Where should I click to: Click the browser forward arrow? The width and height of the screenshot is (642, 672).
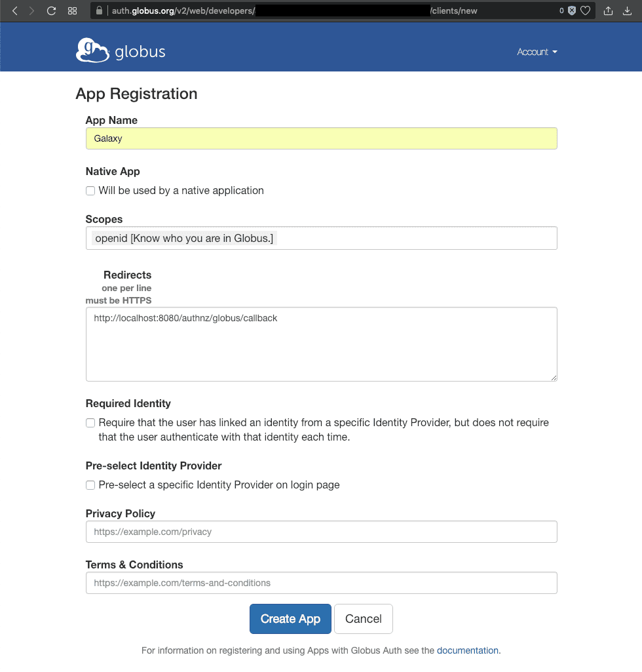pyautogui.click(x=32, y=10)
